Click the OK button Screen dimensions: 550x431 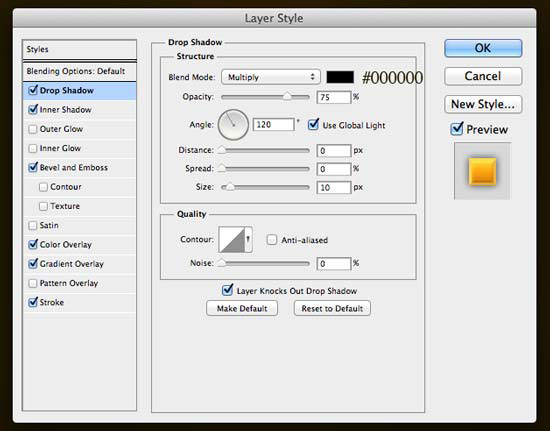[x=483, y=48]
